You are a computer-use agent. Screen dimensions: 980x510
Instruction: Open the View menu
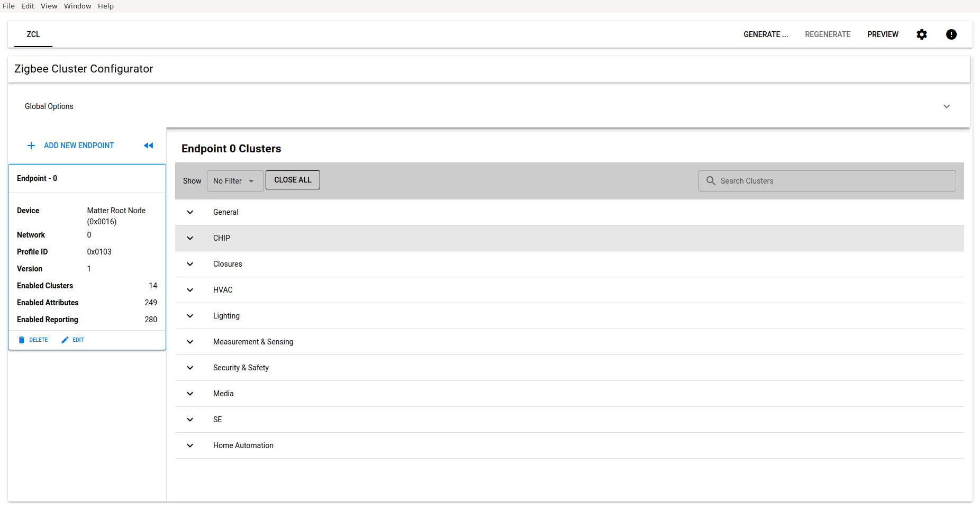click(x=49, y=6)
